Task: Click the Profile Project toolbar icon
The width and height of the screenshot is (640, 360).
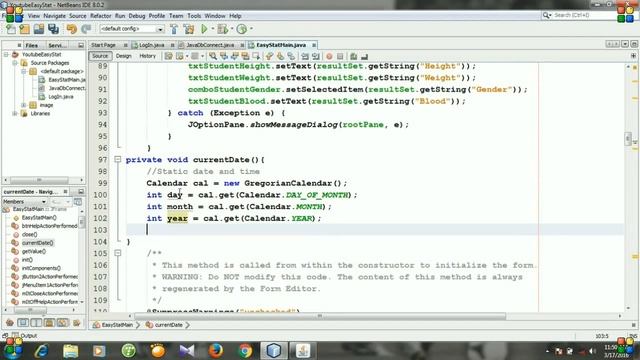Action: click(242, 29)
